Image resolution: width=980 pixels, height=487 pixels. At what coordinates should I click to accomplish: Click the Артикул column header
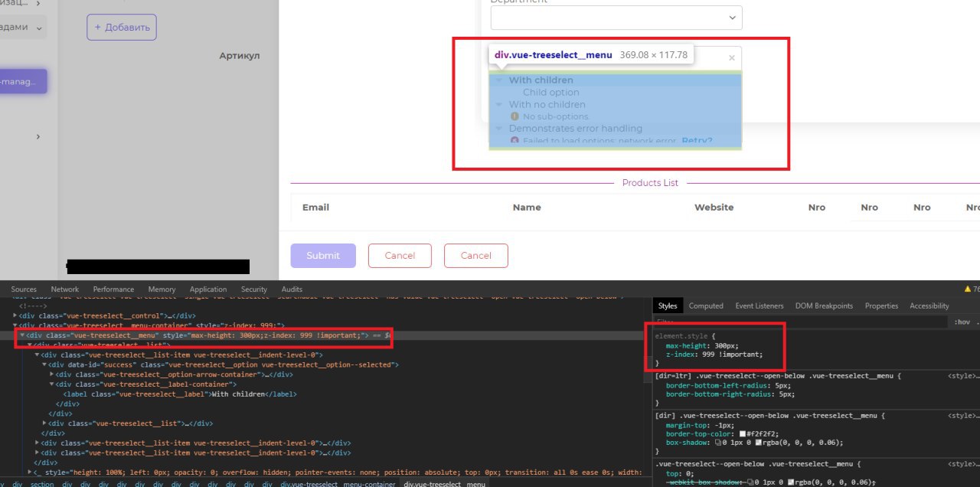click(240, 56)
